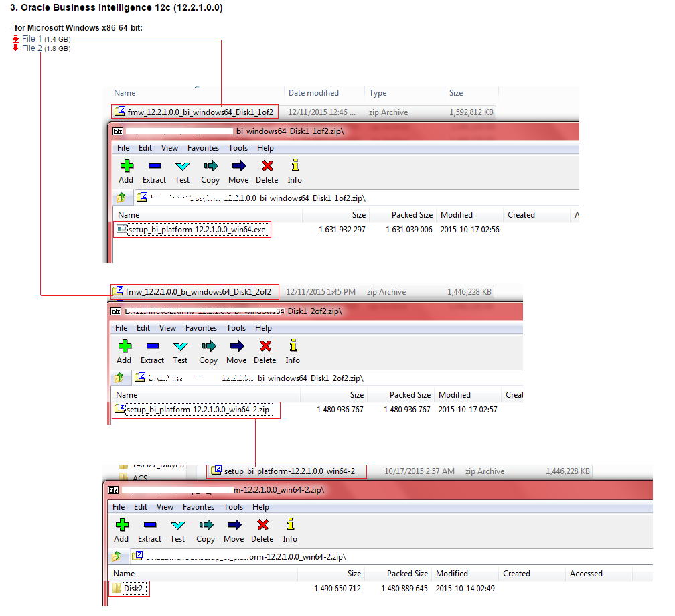675x616 pixels.
Task: Click Add icon in Disk1_2of2 window
Action: [125, 346]
